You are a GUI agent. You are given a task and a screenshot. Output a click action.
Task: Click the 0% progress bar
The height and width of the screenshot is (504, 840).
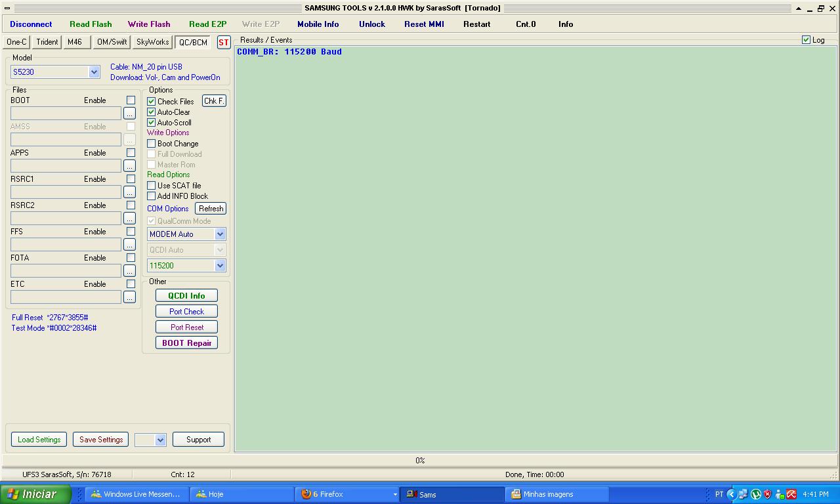point(420,461)
